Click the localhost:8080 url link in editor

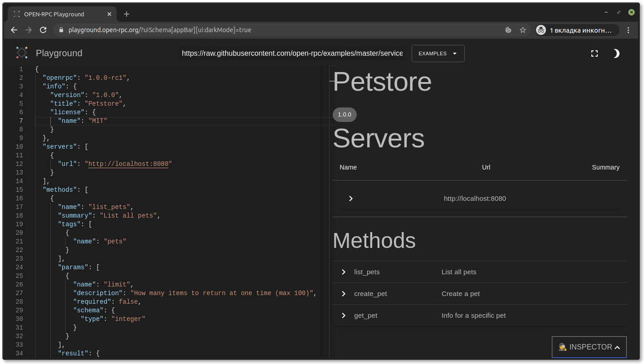[128, 164]
